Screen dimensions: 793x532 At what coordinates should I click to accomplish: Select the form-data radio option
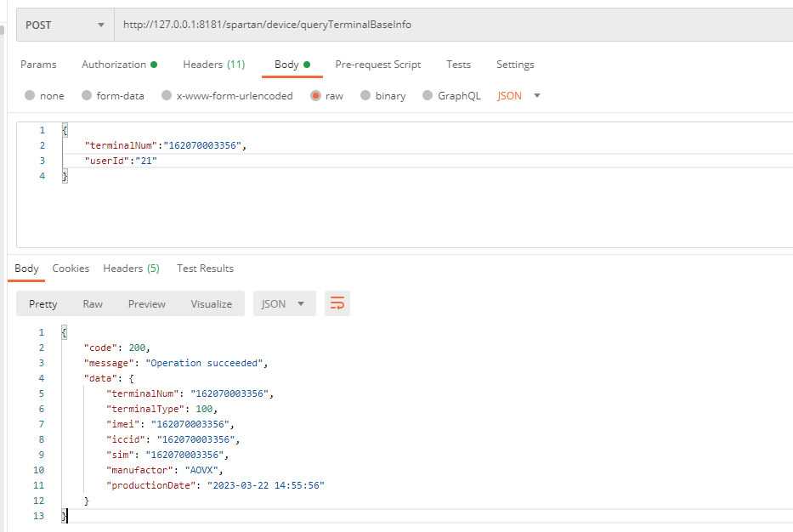pyautogui.click(x=87, y=96)
